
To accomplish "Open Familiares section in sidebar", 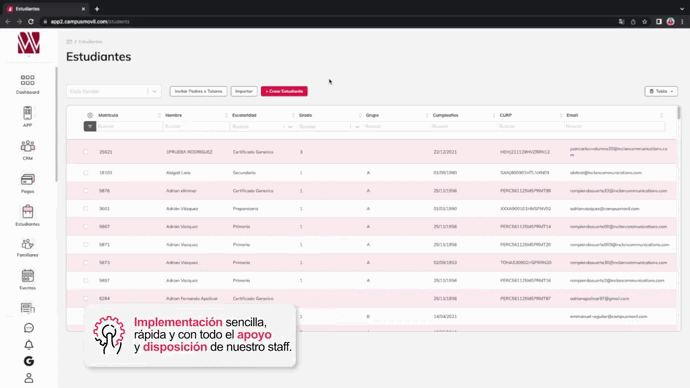I will (27, 248).
